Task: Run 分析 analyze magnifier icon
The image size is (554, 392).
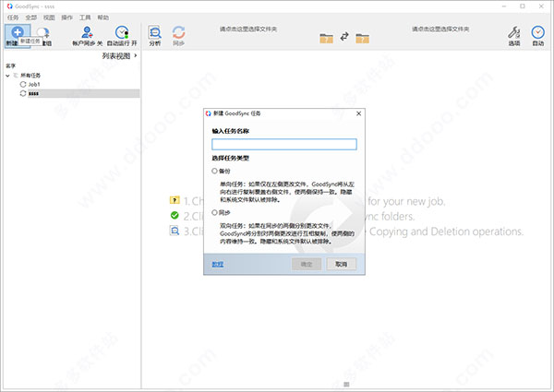Action: coord(155,32)
